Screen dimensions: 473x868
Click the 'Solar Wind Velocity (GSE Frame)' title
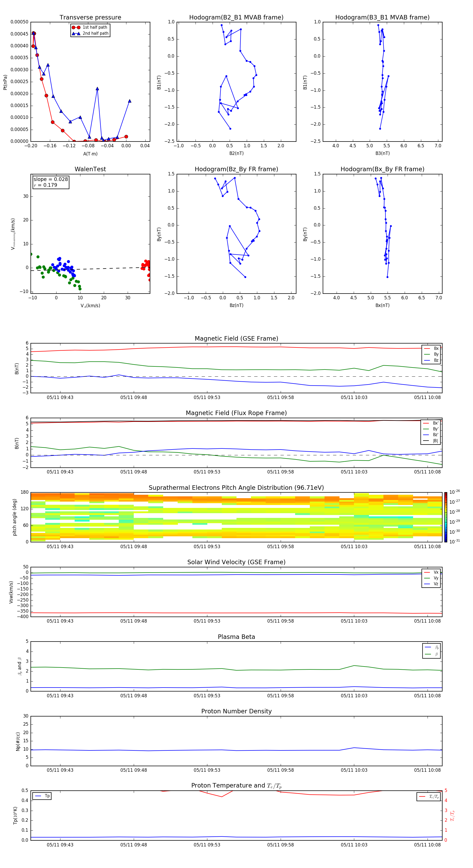click(x=236, y=562)
